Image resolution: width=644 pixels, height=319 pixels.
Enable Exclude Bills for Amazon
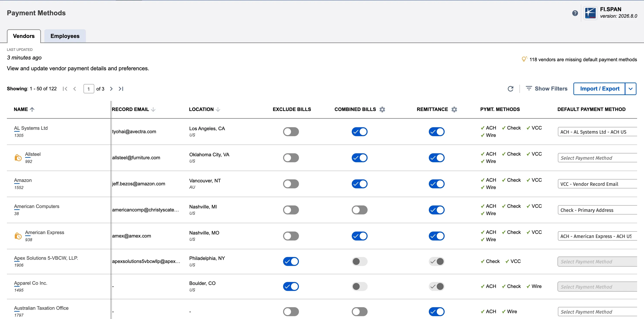(291, 184)
